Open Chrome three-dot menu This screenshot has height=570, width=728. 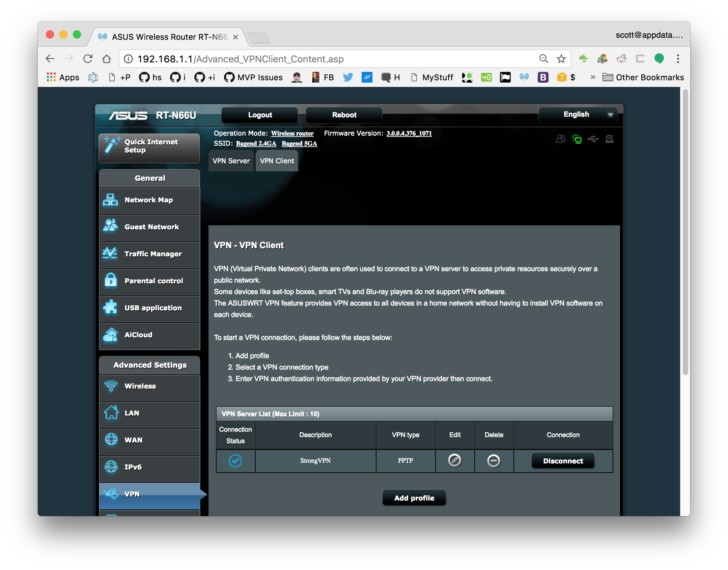(x=678, y=59)
